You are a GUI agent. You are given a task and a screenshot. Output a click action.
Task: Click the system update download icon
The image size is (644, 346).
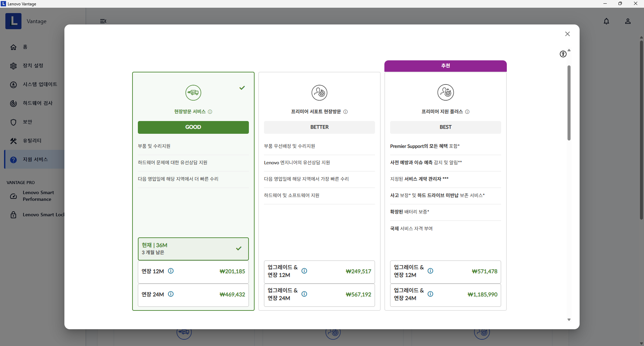click(x=13, y=85)
